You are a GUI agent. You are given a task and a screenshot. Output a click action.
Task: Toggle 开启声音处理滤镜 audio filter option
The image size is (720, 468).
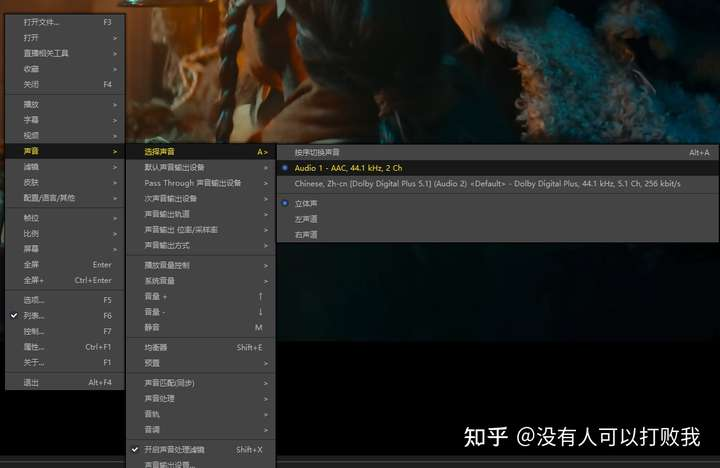201,450
